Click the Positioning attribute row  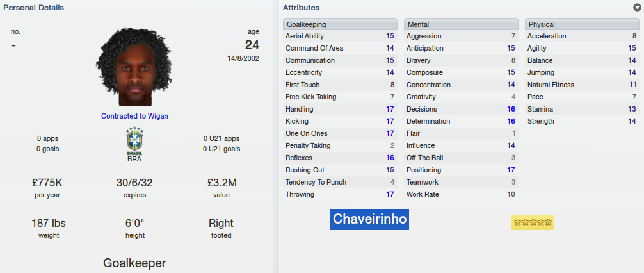(461, 170)
